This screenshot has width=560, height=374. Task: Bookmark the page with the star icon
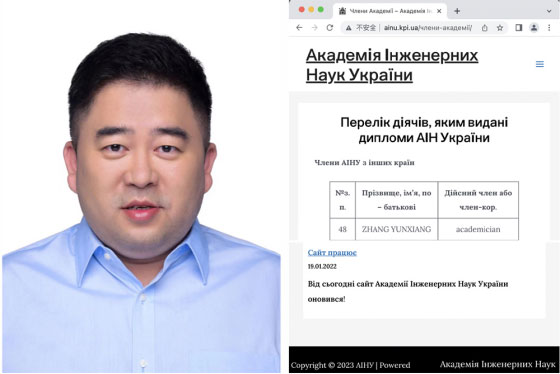pyautogui.click(x=500, y=28)
